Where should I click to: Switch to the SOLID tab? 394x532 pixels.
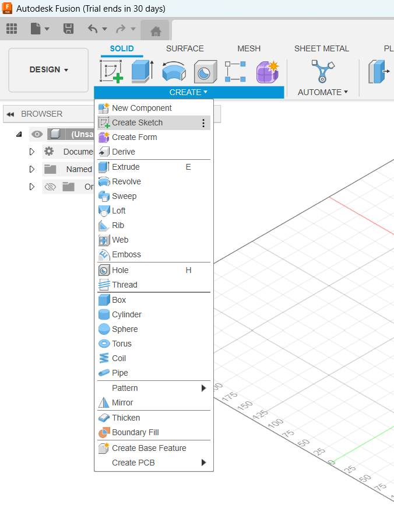point(122,48)
